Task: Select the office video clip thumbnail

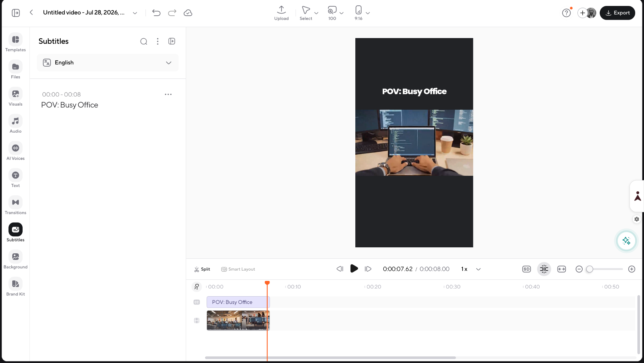Action: pos(238,321)
